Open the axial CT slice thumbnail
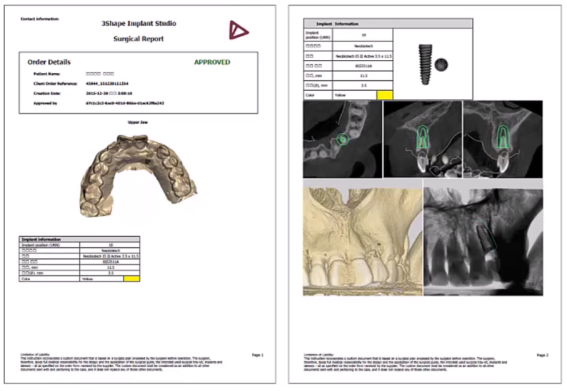Viewport: 567px width, 392px height. [342, 139]
